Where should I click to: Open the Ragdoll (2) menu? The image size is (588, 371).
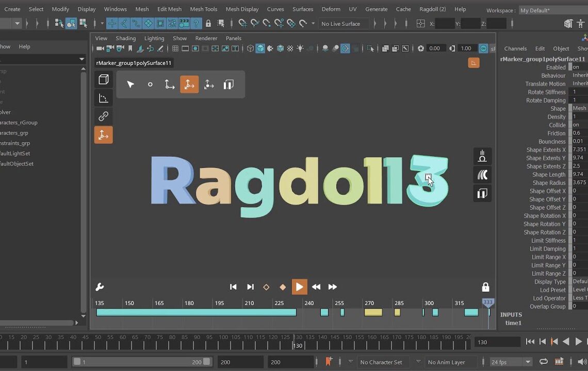click(433, 9)
